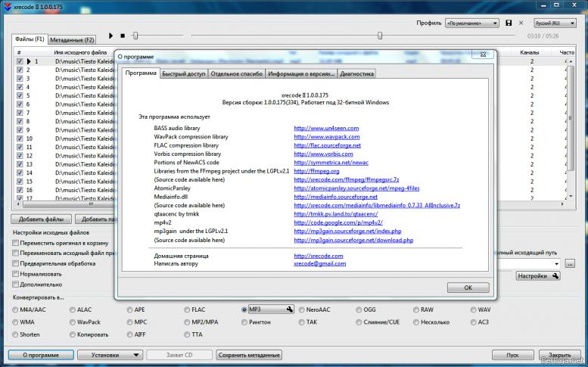The image size is (588, 367).
Task: Select the Файлы (F1) tab
Action: click(30, 39)
